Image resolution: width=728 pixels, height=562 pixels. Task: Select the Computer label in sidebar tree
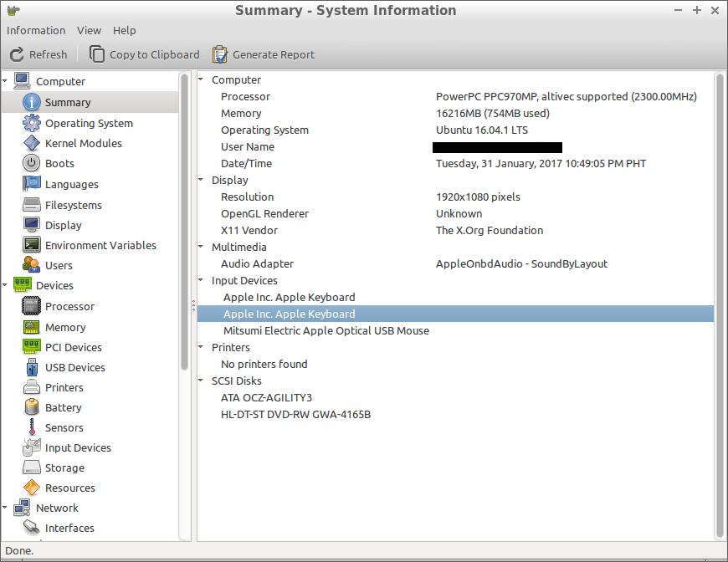tap(61, 81)
